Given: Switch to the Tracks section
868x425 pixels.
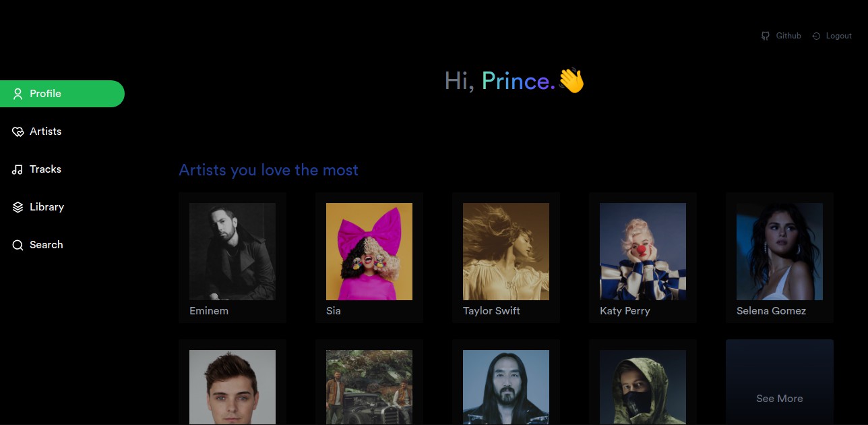Looking at the screenshot, I should coord(45,169).
